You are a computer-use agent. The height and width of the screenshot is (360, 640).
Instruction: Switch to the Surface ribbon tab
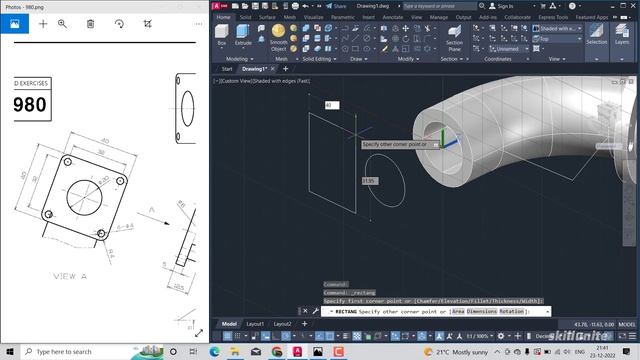tap(267, 17)
